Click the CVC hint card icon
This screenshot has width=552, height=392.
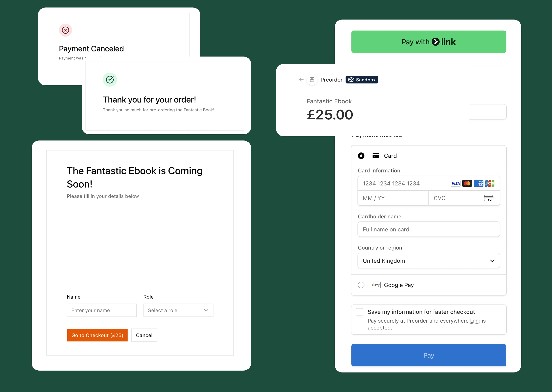tap(488, 198)
